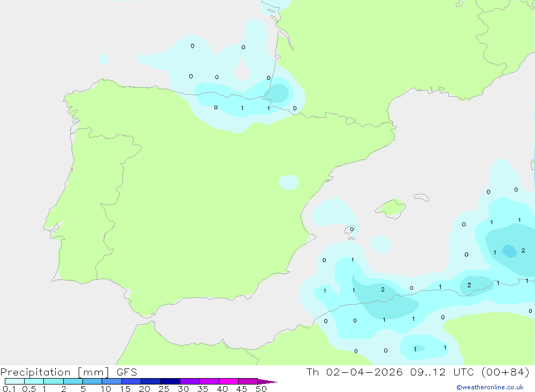
Task: Pick the 20–25 mm dark blue swatch
Action: [x=150, y=381]
